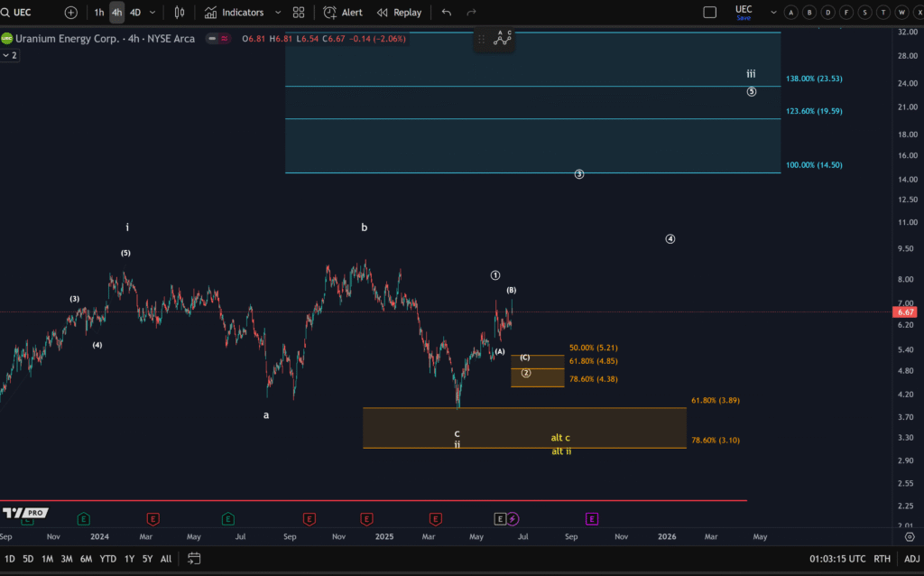
Task: Select the 4h timeframe
Action: 116,13
